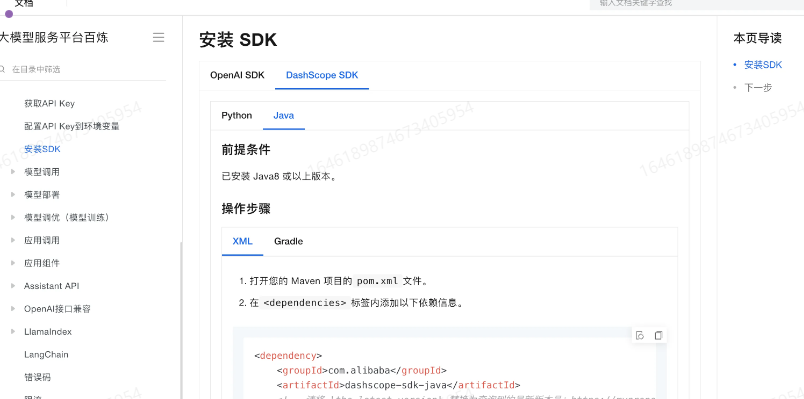
Task: Expand the 模型调用 tree section
Action: pyautogui.click(x=13, y=172)
